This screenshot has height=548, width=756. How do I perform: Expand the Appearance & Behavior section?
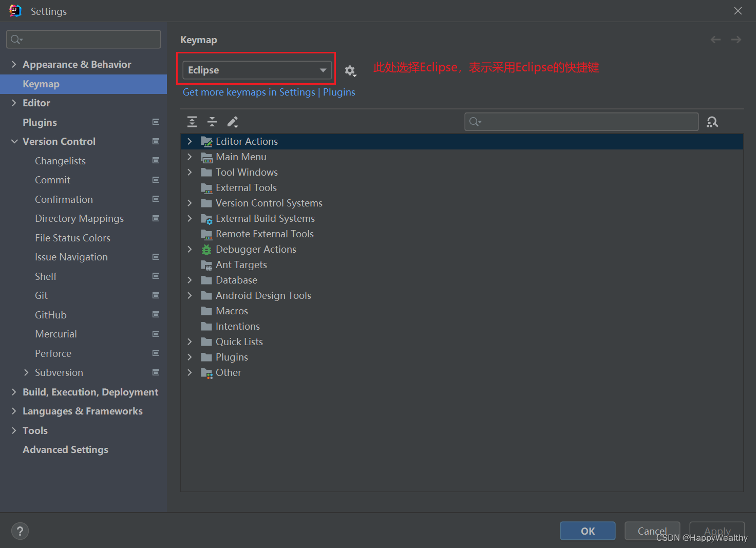pyautogui.click(x=14, y=64)
